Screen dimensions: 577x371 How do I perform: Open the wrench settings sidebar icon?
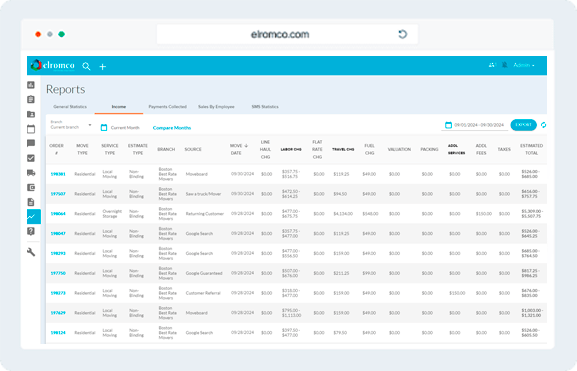tap(31, 252)
